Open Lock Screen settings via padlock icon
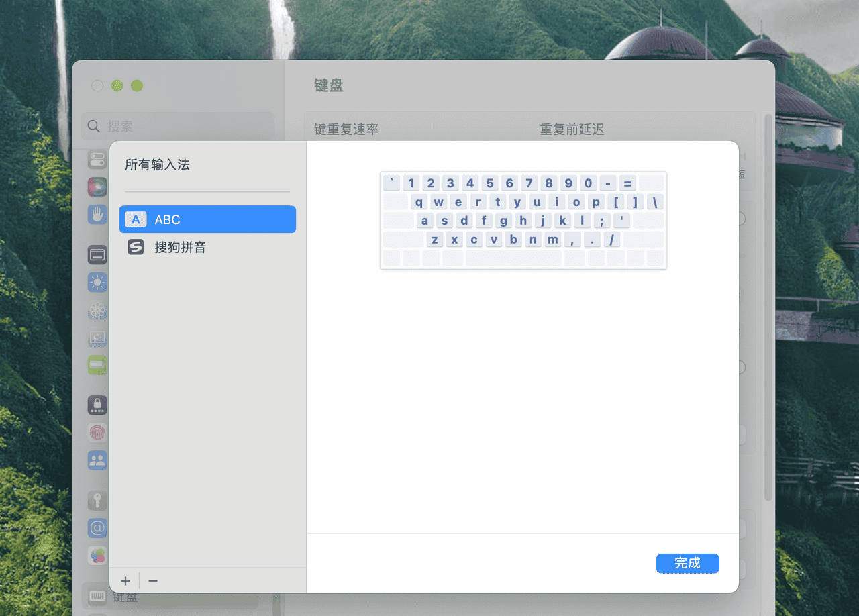This screenshot has width=859, height=616. pyautogui.click(x=97, y=406)
